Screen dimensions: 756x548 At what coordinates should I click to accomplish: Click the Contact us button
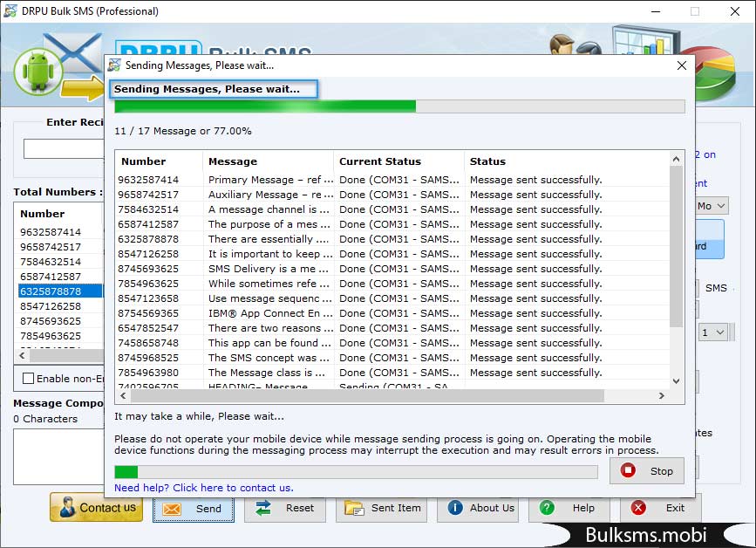tap(97, 507)
